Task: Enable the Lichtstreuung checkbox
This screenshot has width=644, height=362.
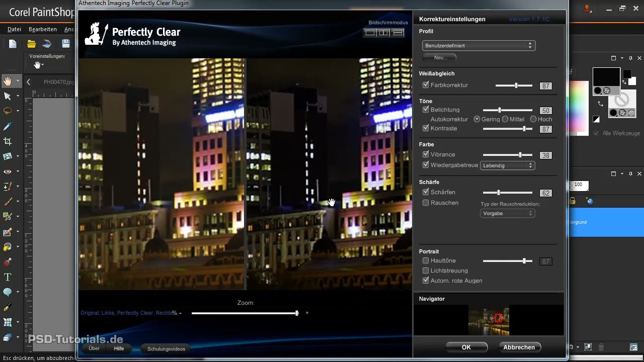Action: click(x=426, y=270)
